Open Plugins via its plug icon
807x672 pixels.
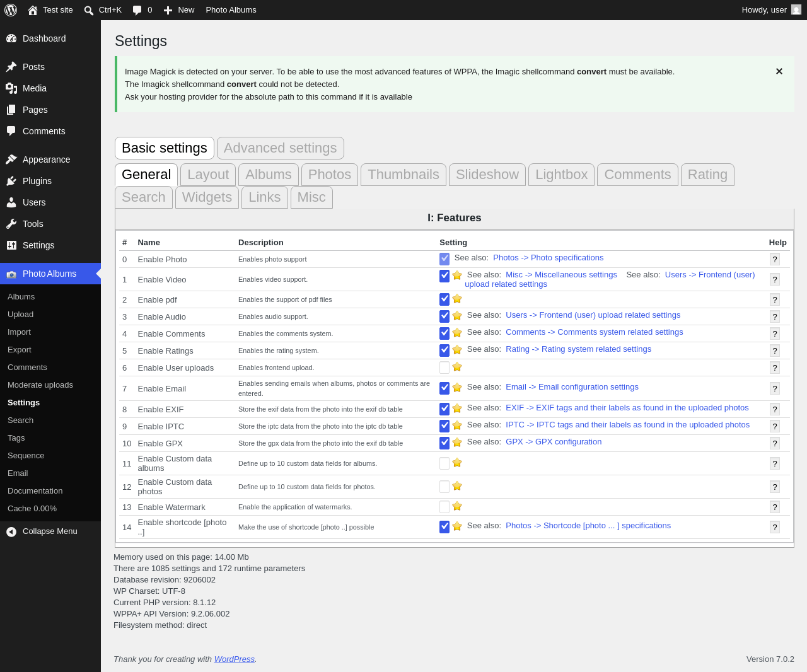(11, 181)
